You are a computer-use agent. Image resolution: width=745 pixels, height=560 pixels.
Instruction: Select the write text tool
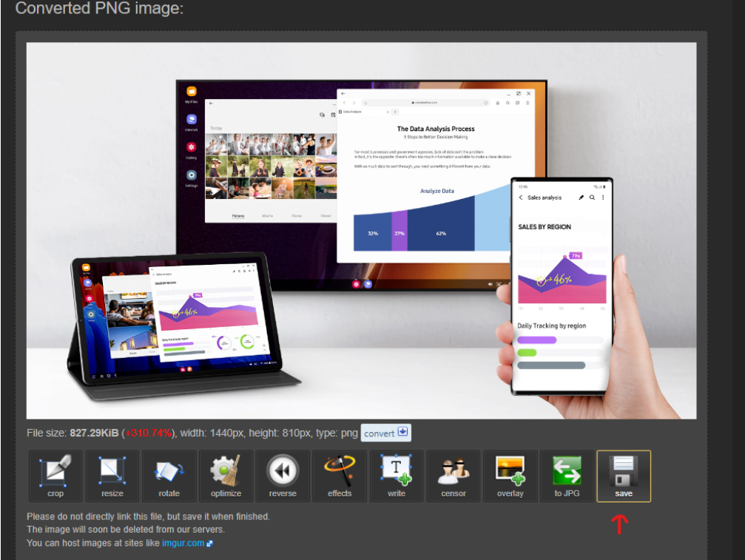click(x=396, y=476)
